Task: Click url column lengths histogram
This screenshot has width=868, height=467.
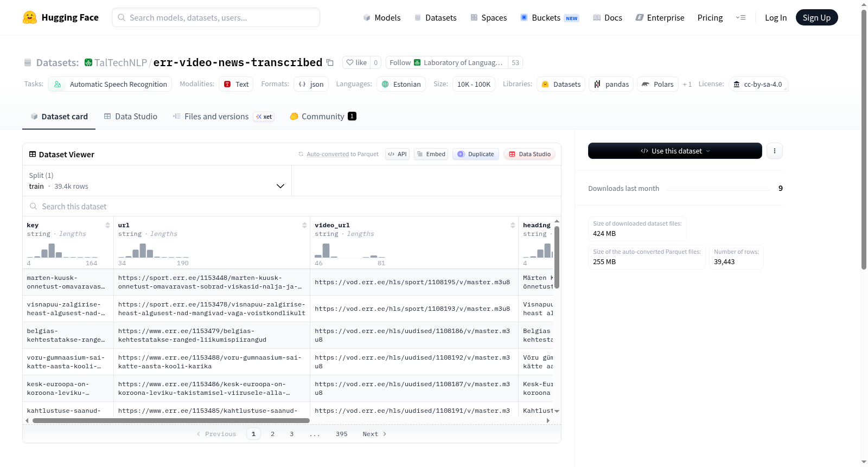Action: tap(154, 251)
